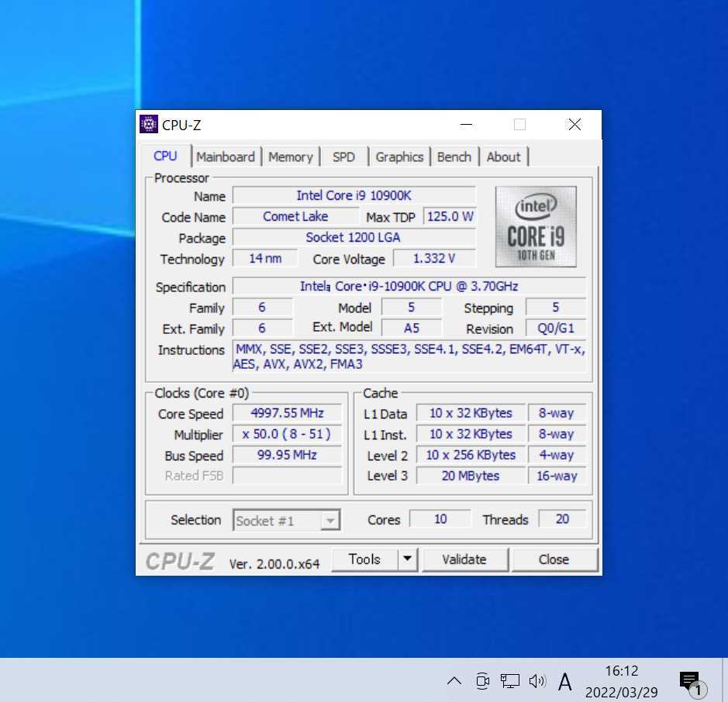Screen dimensions: 728x702
Task: Click the Revision value Q0/G1
Action: tap(556, 328)
